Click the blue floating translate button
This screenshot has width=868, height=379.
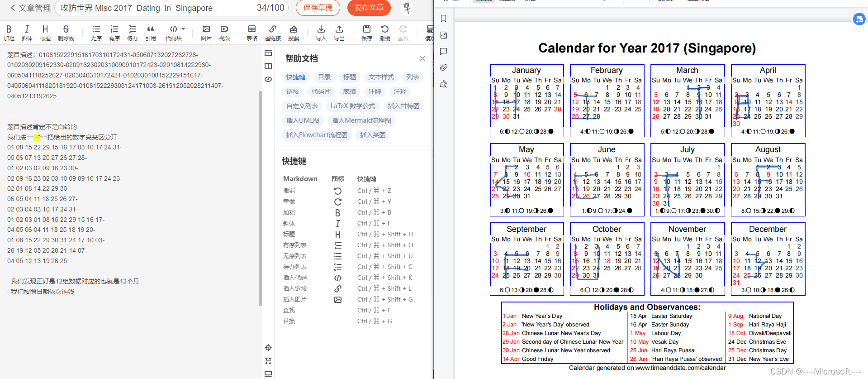click(859, 19)
